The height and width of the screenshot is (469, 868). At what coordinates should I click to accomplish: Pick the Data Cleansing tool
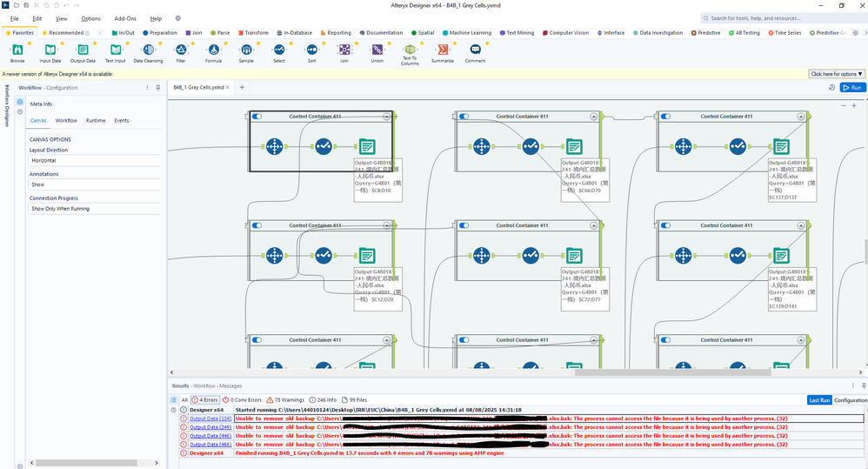coord(148,50)
